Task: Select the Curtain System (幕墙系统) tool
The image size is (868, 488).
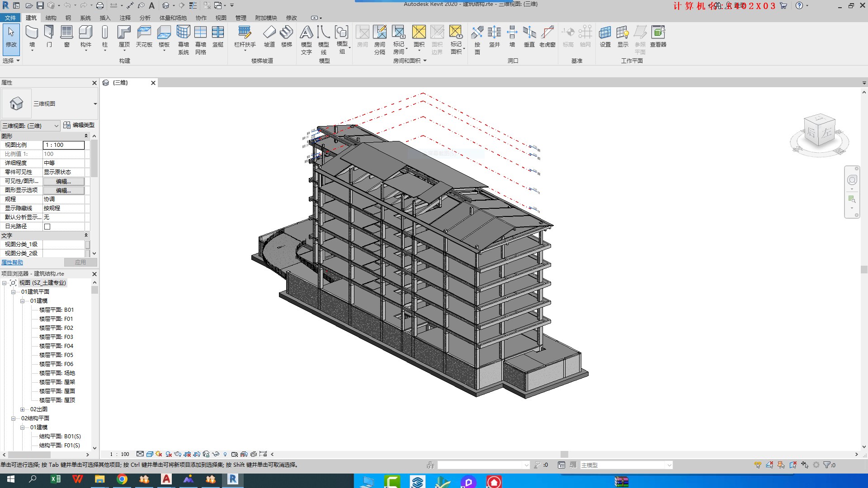Action: coord(183,40)
